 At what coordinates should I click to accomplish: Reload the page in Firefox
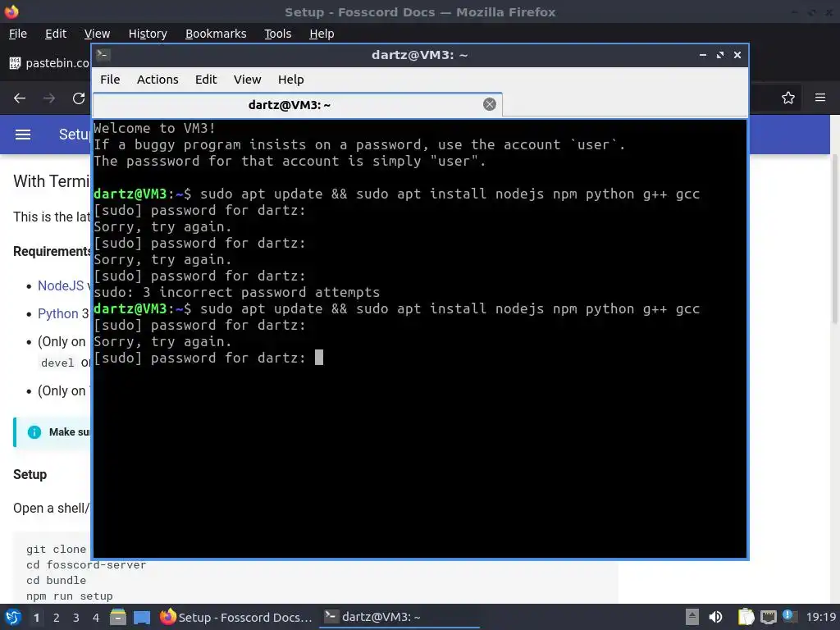[79, 98]
